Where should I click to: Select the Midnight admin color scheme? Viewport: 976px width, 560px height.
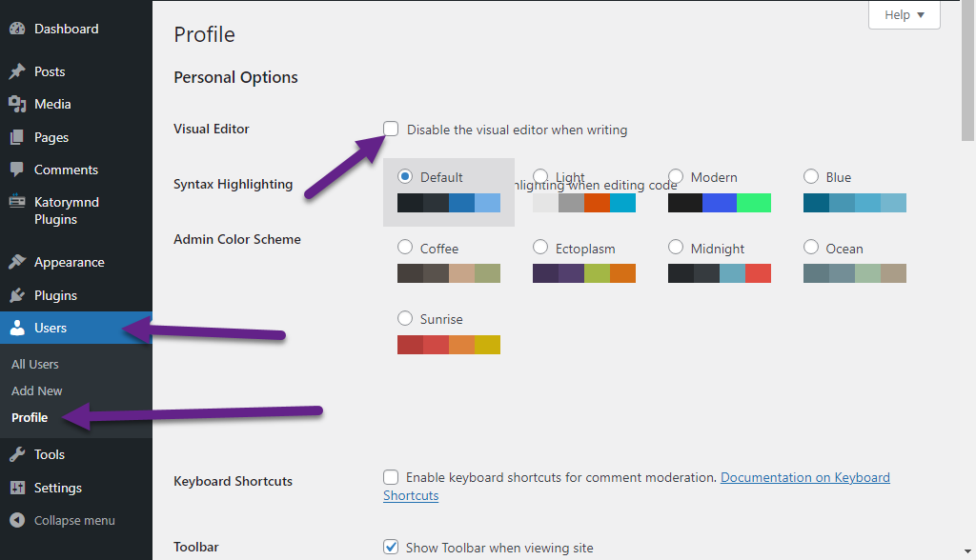pos(677,248)
